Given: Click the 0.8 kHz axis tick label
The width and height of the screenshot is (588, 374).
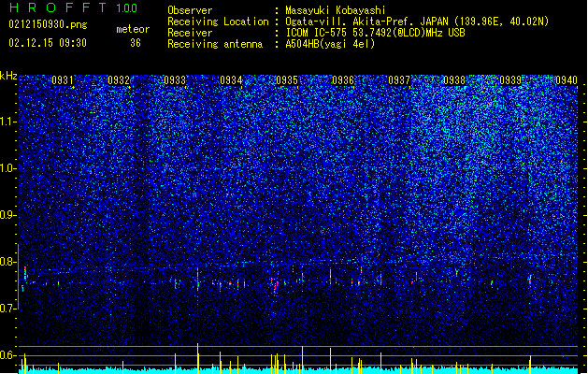Looking at the screenshot, I should click(x=8, y=262).
